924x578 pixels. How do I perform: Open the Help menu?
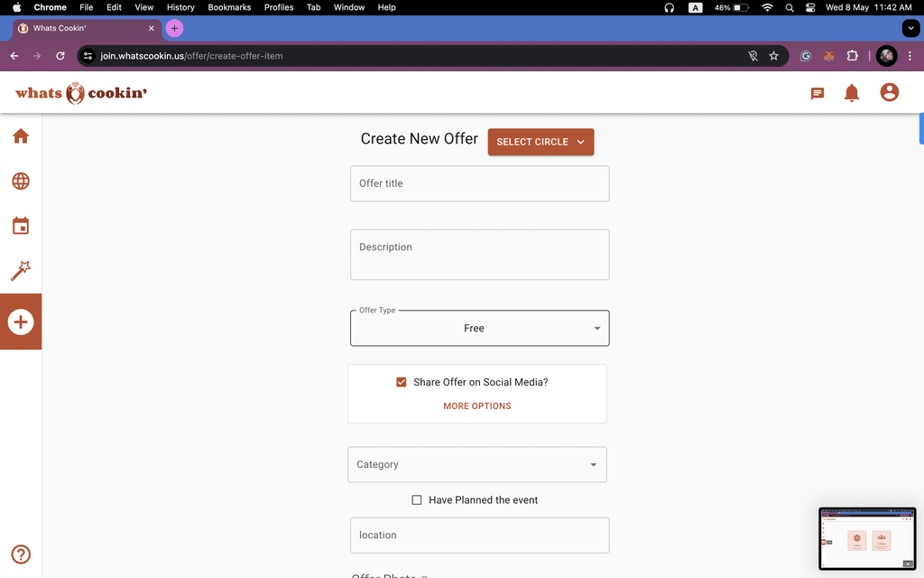point(386,7)
